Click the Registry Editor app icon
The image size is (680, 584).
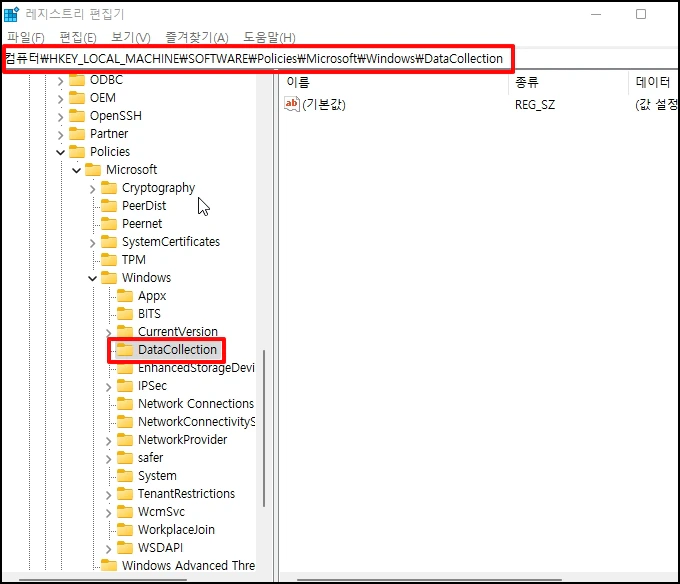[11, 14]
